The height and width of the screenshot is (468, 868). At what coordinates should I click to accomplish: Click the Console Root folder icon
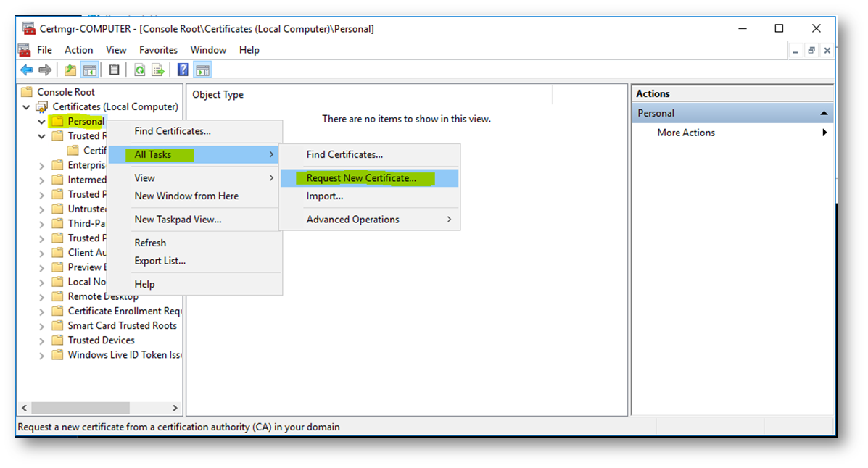tap(27, 92)
